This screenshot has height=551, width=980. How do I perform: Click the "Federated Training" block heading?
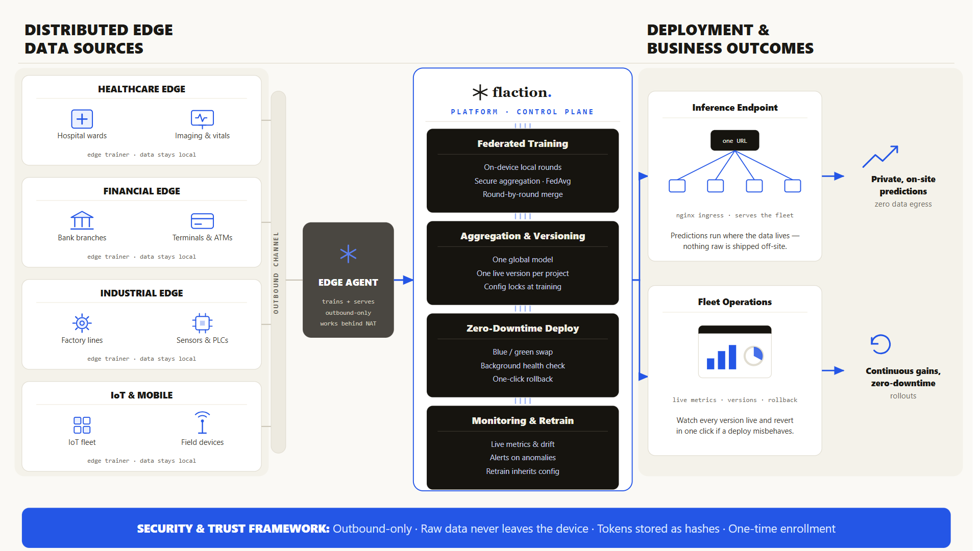click(523, 143)
